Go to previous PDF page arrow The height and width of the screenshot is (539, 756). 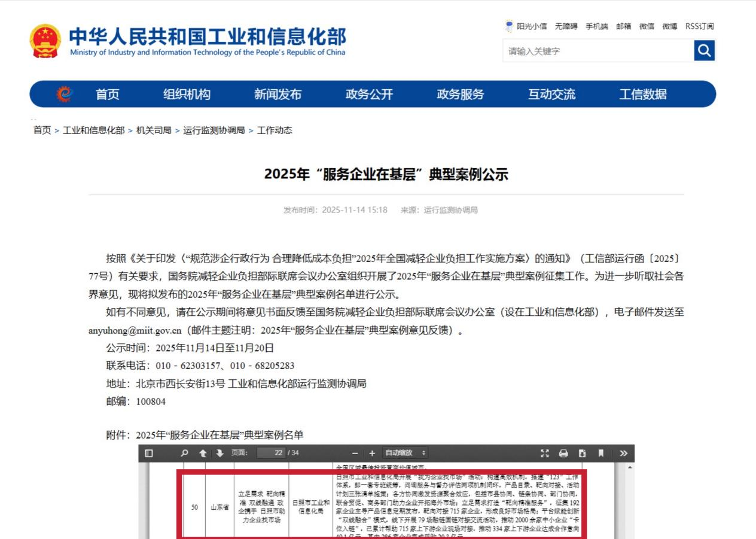tap(203, 453)
